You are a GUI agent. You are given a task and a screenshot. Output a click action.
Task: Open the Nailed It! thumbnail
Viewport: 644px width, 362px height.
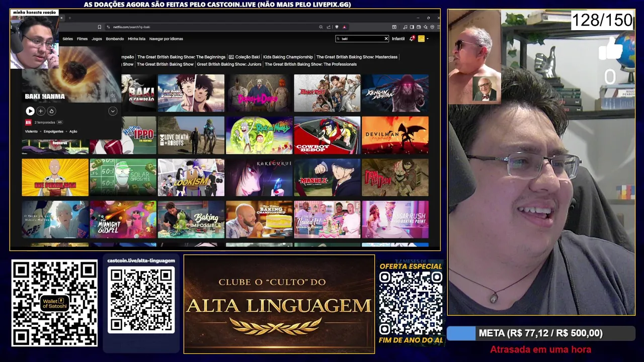(327, 220)
